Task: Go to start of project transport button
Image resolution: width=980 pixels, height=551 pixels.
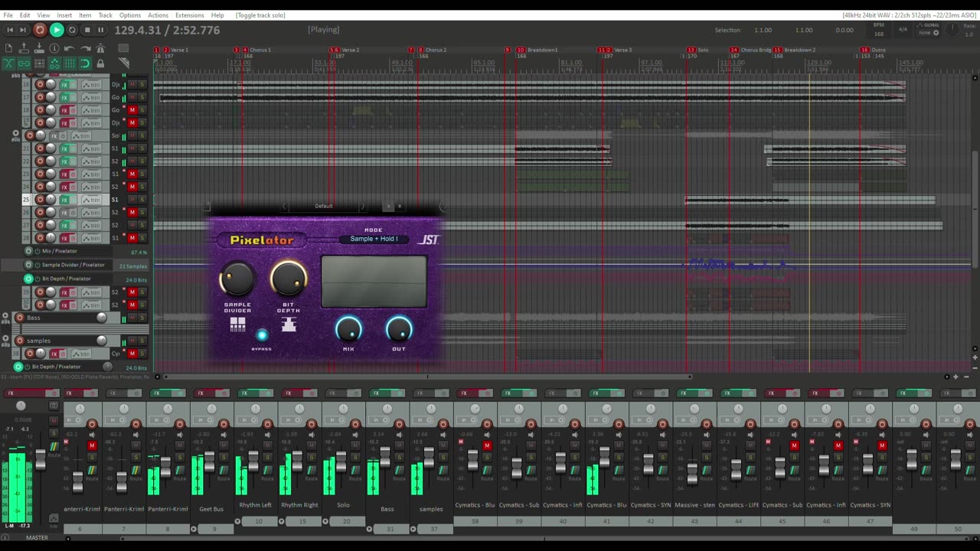Action: (x=10, y=30)
